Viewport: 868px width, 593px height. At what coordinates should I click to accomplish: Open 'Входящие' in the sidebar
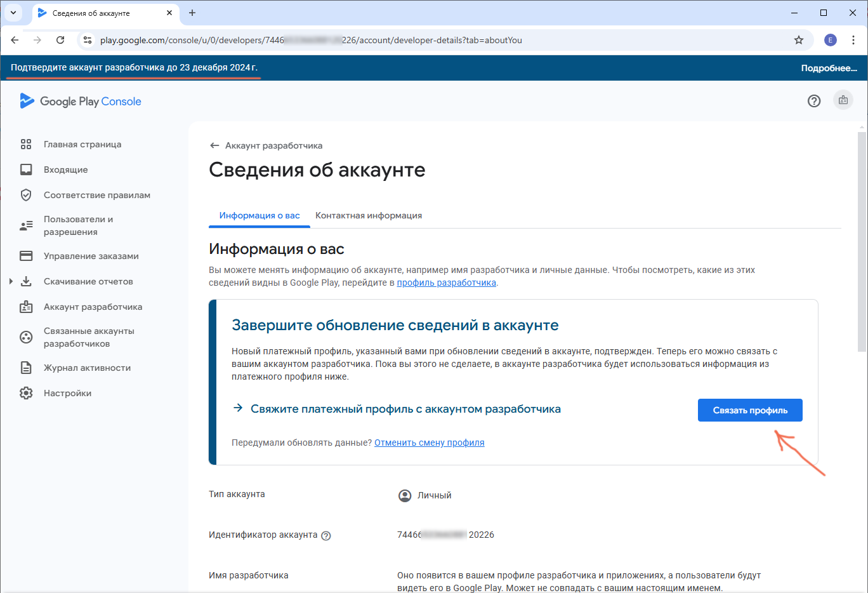pyautogui.click(x=66, y=170)
